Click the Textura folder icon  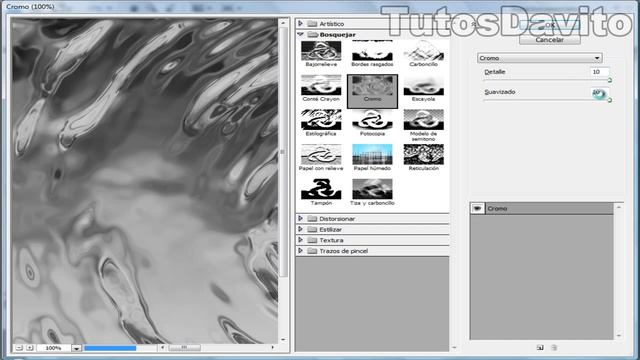click(312, 240)
